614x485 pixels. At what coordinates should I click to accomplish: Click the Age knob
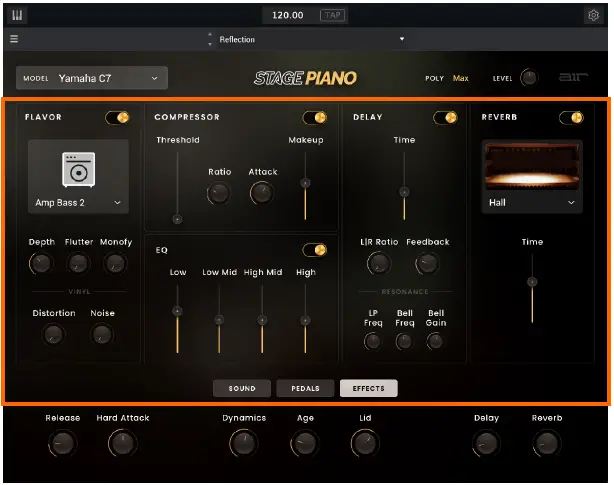coord(305,444)
